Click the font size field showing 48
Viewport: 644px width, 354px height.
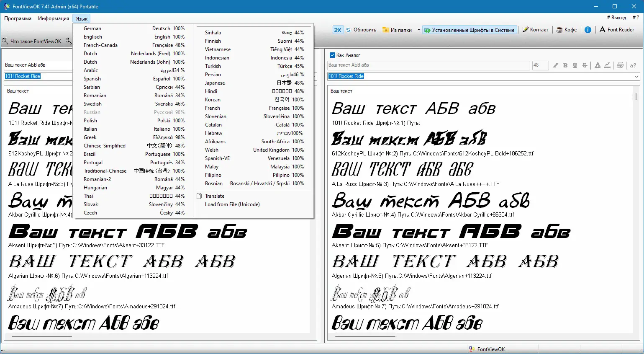click(540, 65)
